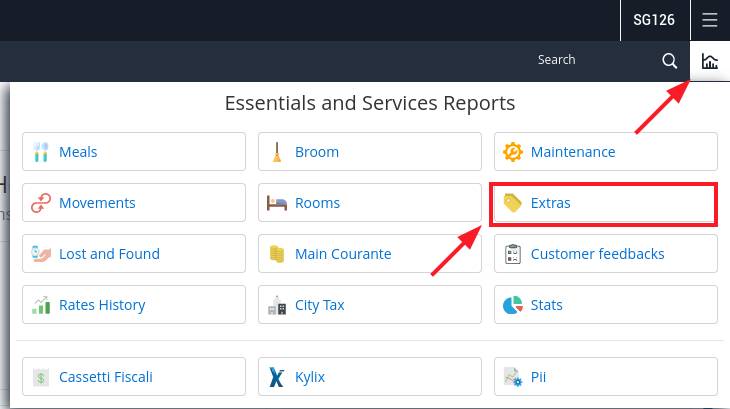Open the Movements report
The width and height of the screenshot is (730, 409).
[x=134, y=203]
